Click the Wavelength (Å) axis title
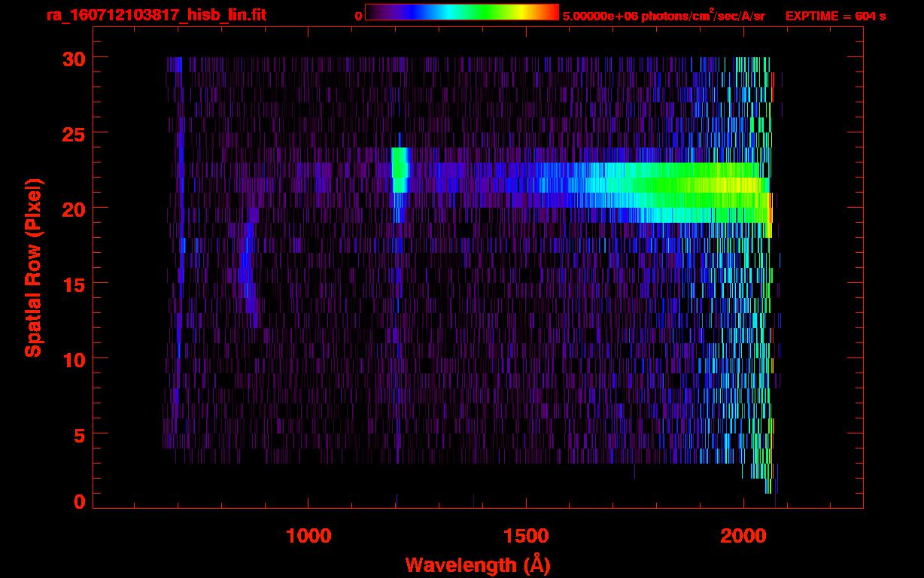The width and height of the screenshot is (924, 578). [x=478, y=564]
